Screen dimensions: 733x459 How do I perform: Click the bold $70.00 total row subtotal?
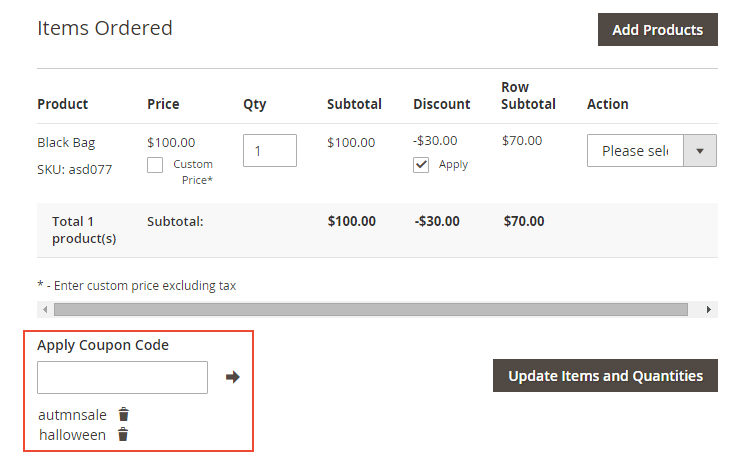click(x=524, y=221)
